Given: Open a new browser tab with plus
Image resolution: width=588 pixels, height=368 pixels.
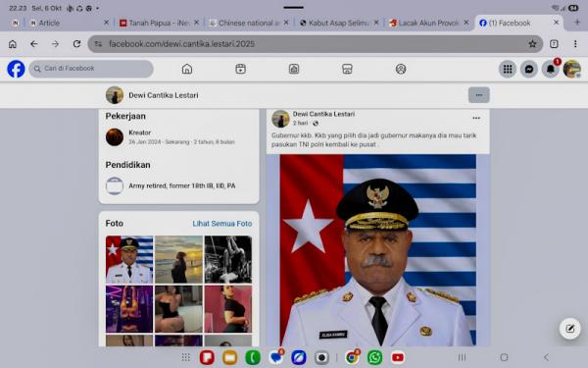Looking at the screenshot, I should point(577,23).
